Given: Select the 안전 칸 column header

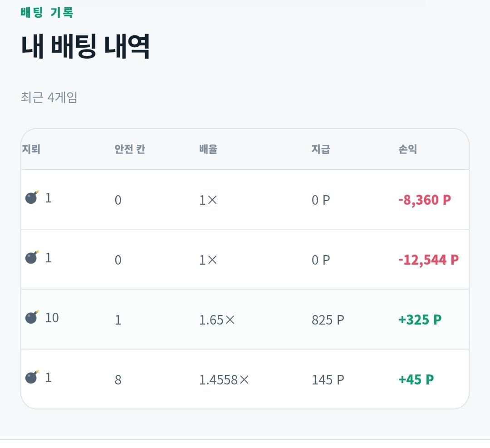Looking at the screenshot, I should (130, 149).
